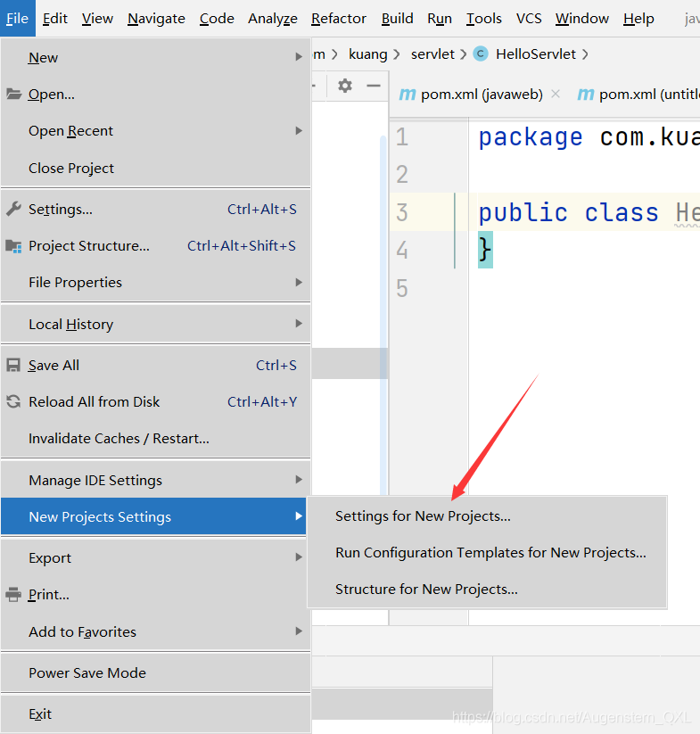Click the Project Structure folder icon
This screenshot has width=700, height=734.
[13, 246]
